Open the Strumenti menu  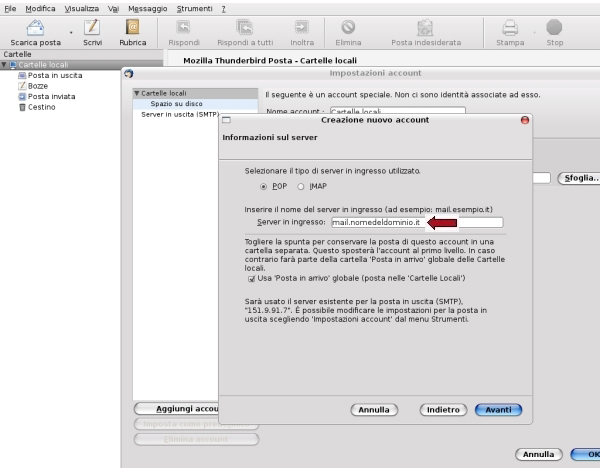(194, 8)
